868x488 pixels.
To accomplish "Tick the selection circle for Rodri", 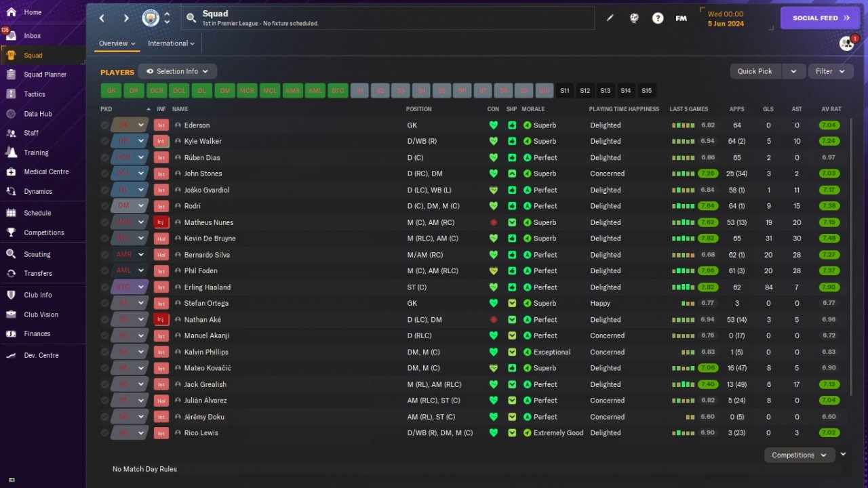I will pyautogui.click(x=104, y=206).
